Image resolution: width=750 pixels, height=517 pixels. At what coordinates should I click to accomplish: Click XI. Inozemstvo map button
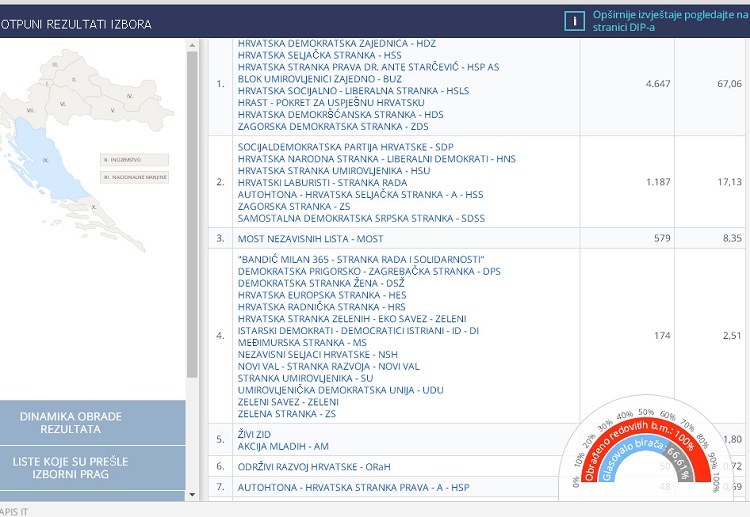pos(134,160)
